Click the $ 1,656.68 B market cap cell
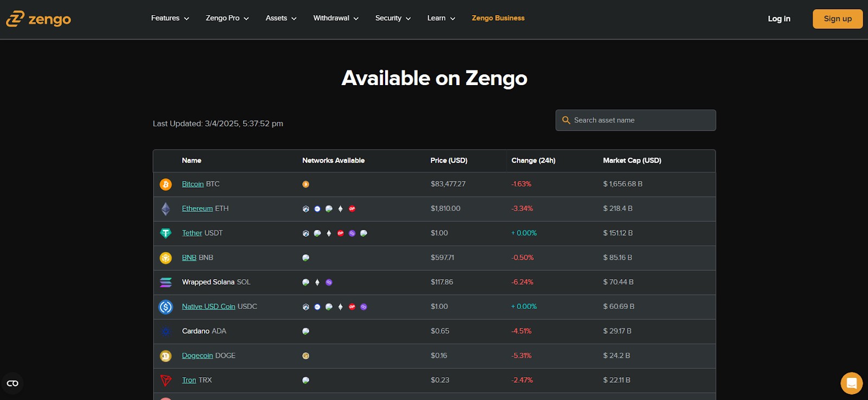 click(x=623, y=184)
